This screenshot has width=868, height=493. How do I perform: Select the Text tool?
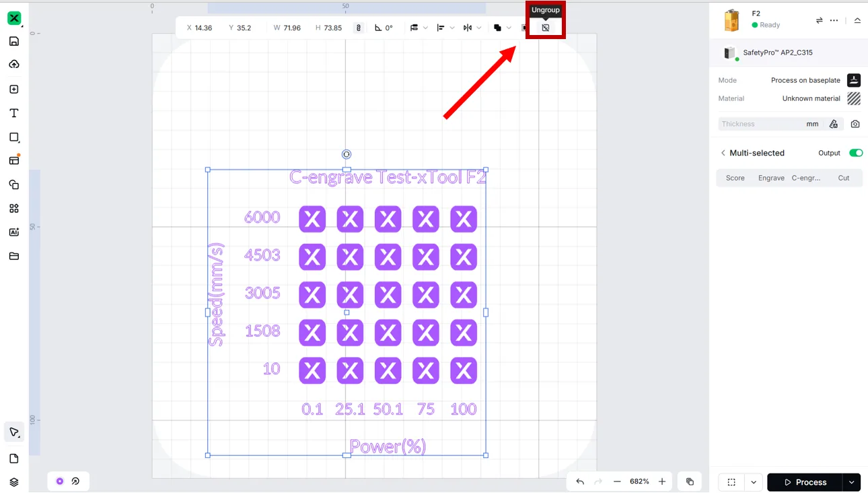coord(14,113)
